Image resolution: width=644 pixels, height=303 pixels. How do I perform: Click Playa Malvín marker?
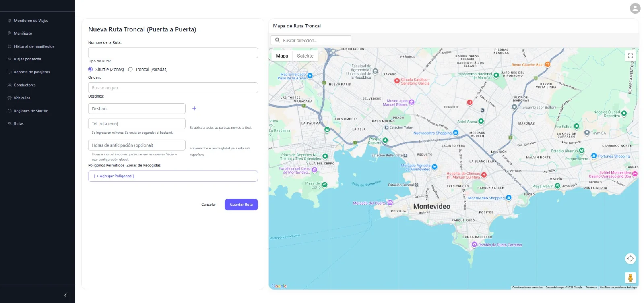pyautogui.click(x=557, y=186)
